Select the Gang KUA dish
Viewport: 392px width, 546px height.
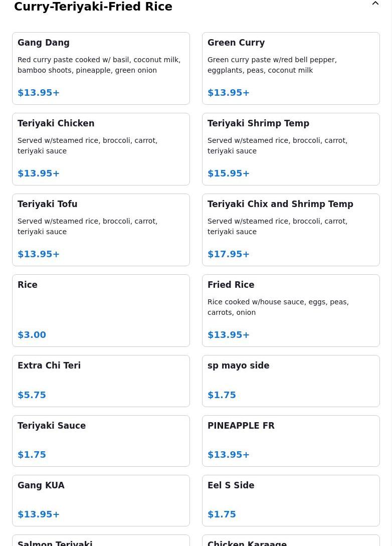pyautogui.click(x=101, y=500)
